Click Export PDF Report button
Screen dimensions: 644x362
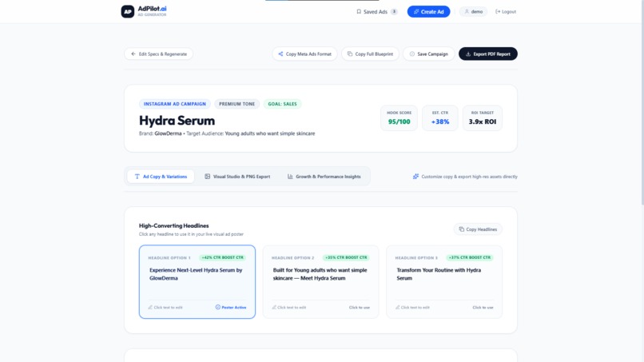[488, 54]
